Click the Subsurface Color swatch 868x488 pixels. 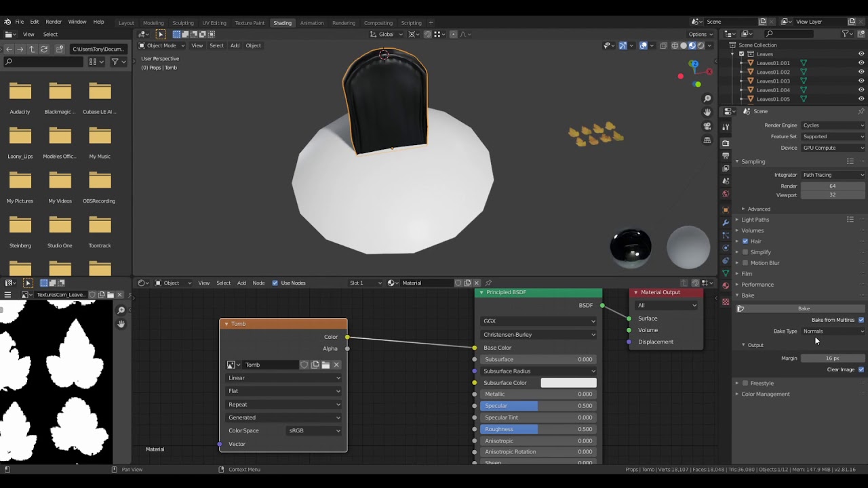568,383
